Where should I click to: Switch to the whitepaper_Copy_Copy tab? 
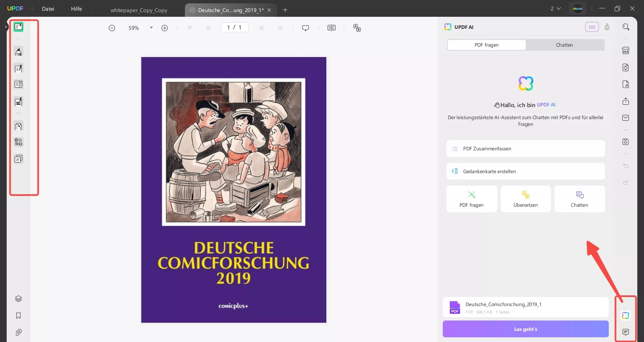139,10
